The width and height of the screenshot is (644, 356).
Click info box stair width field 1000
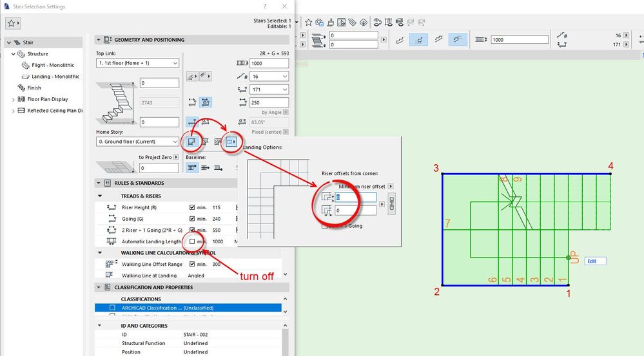tap(520, 40)
